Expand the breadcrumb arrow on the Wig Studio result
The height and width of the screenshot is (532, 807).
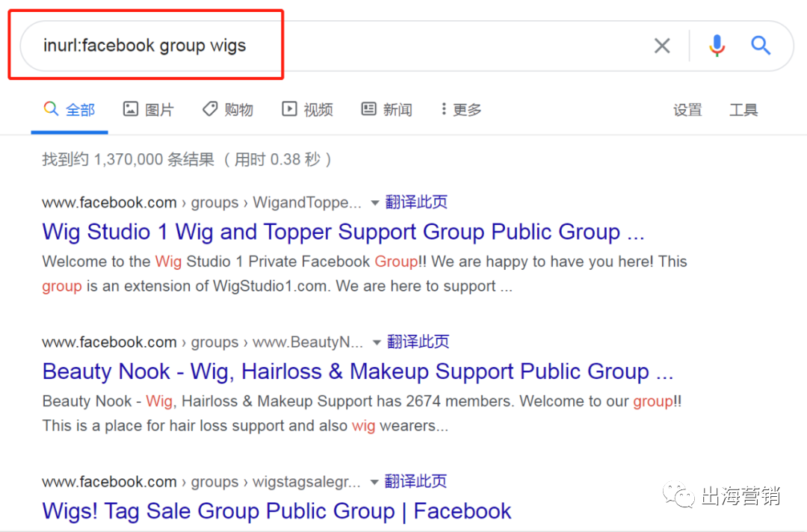(374, 202)
